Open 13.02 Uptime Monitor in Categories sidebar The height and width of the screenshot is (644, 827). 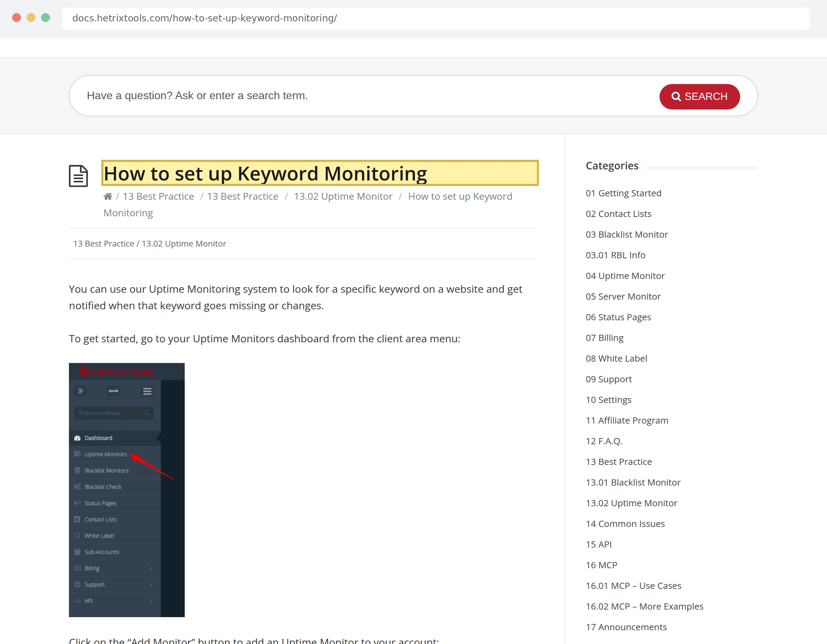[x=631, y=503]
